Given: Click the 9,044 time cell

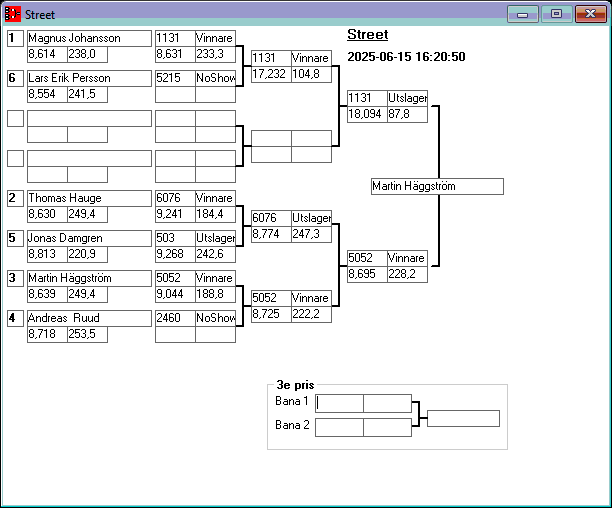Looking at the screenshot, I should click(175, 294).
